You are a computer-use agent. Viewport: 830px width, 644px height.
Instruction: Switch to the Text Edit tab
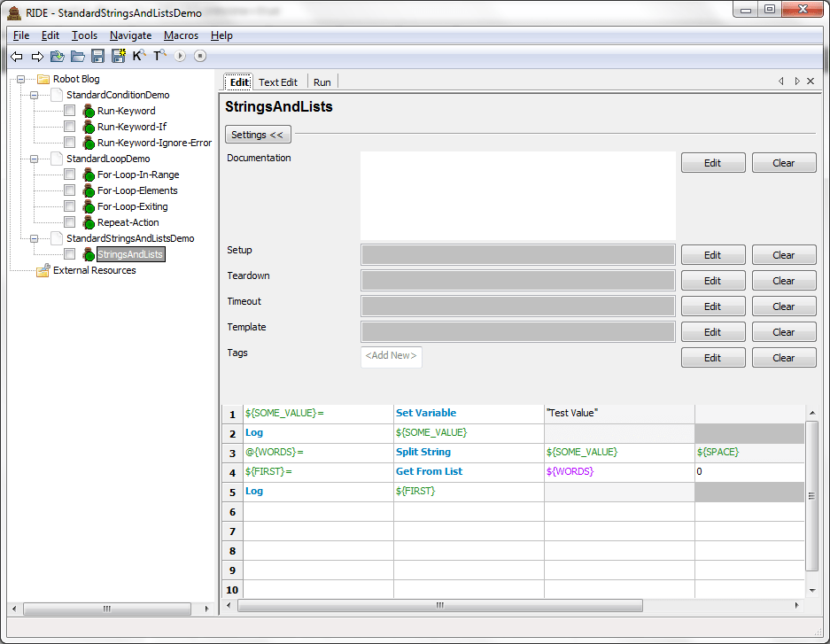pos(278,82)
